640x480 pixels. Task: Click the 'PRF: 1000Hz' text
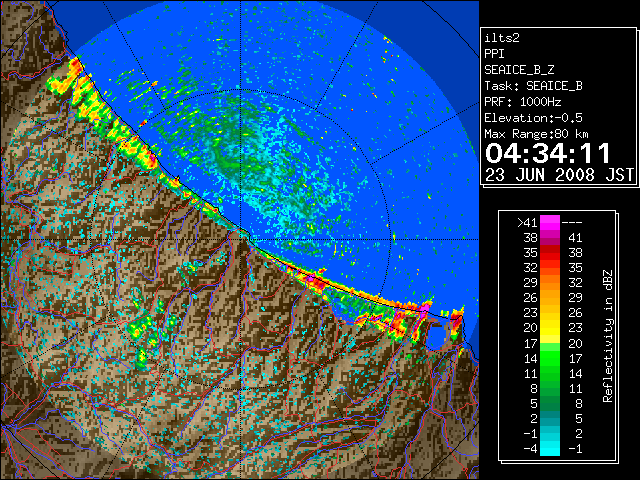pos(523,102)
